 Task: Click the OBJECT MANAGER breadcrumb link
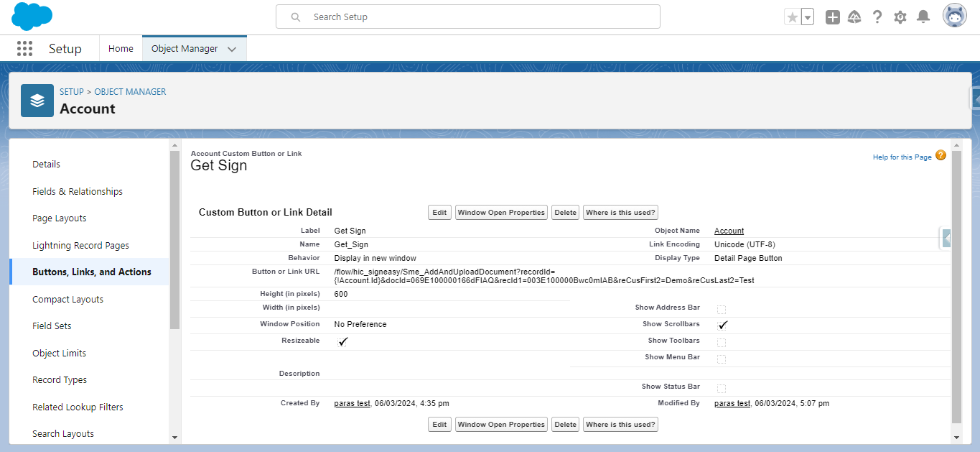pos(130,92)
